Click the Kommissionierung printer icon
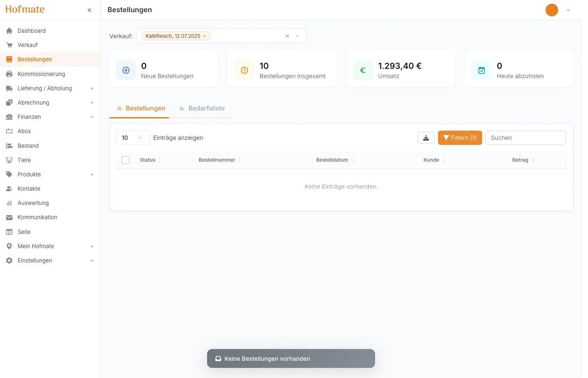588x378 pixels. [x=9, y=74]
